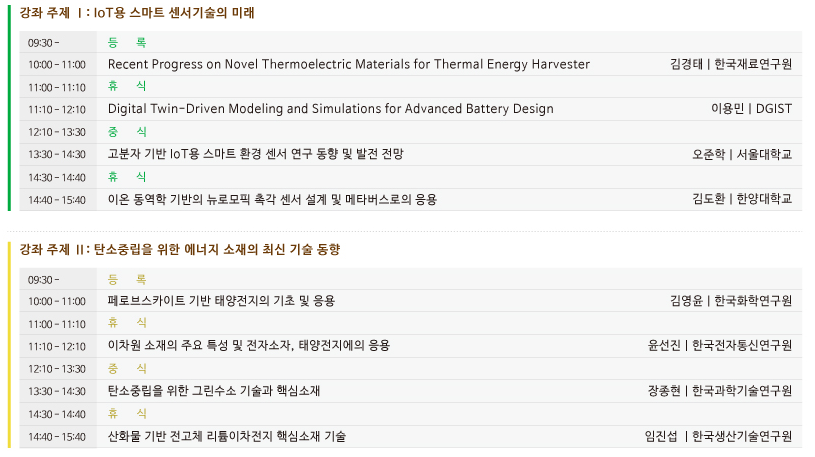Click the 전고체 리튬이차전지 핵심소재 lecture
The height and width of the screenshot is (457, 815).
tap(227, 437)
